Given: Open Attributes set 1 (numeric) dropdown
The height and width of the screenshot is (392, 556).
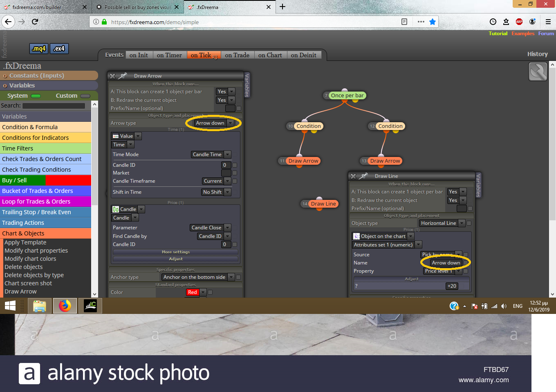Looking at the screenshot, I should [387, 245].
